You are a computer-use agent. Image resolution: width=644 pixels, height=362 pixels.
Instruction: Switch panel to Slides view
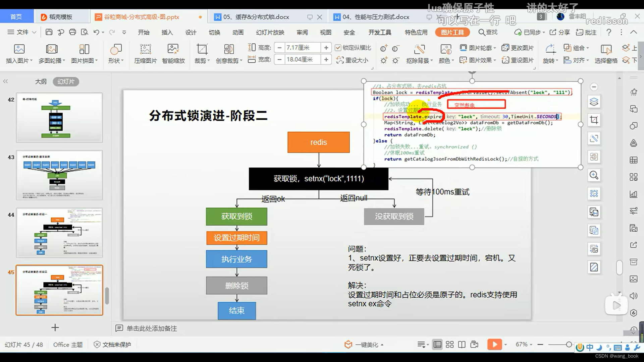66,81
